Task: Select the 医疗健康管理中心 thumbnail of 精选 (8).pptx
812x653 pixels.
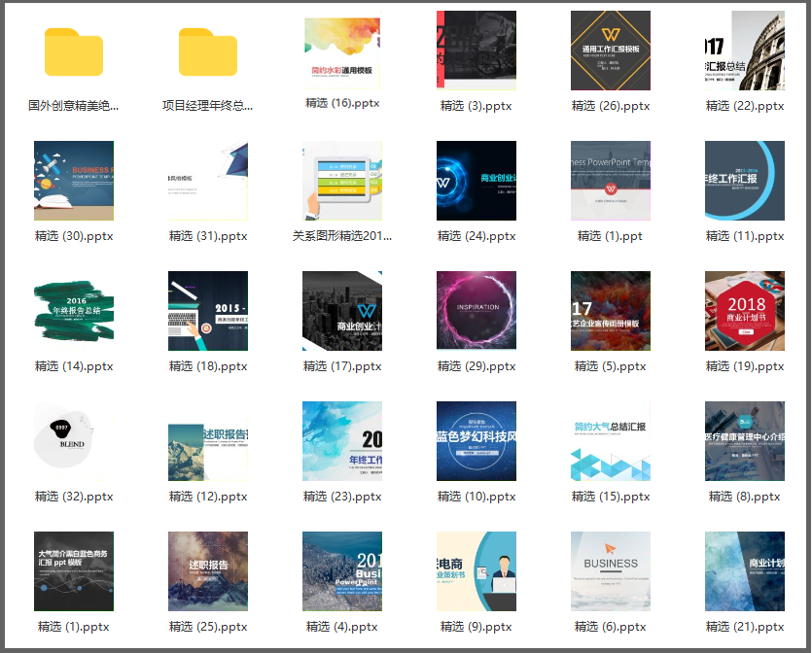Action: [x=745, y=441]
